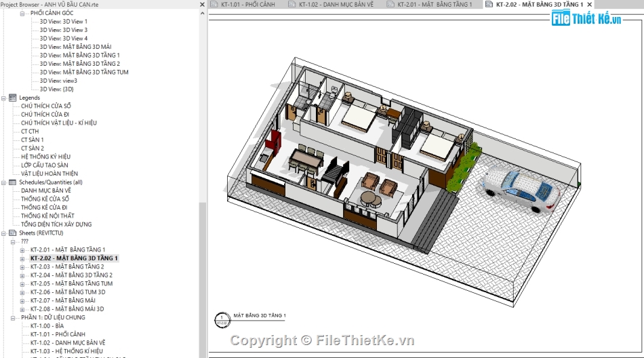Select sheet KT-2.08 - MẶT BẰNG MÁI 3D
Image resolution: width=644 pixels, height=358 pixels.
(x=67, y=309)
